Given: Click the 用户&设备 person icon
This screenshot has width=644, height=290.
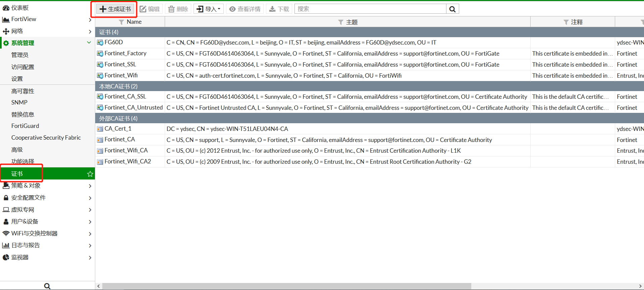Looking at the screenshot, I should pyautogui.click(x=6, y=222).
